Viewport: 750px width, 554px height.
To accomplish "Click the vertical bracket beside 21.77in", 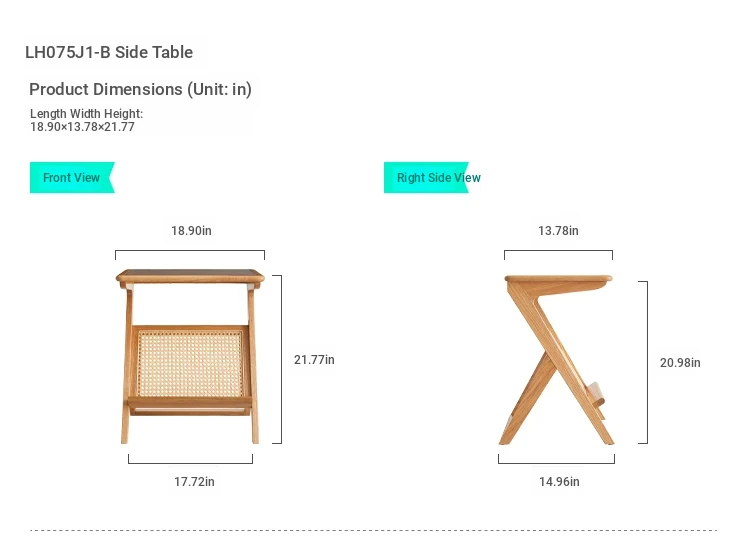I will point(277,359).
